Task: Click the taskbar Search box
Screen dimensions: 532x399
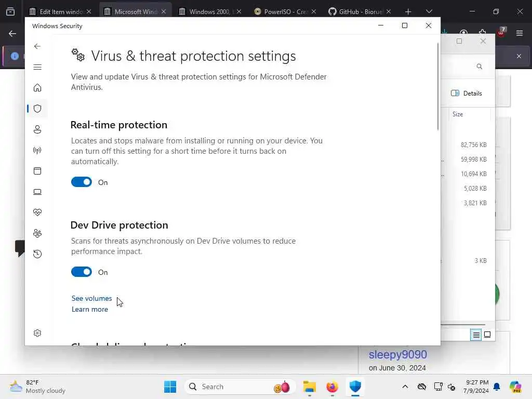Action: pos(240,387)
